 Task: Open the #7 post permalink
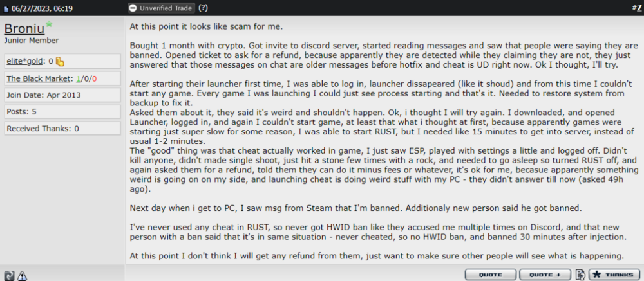637,8
